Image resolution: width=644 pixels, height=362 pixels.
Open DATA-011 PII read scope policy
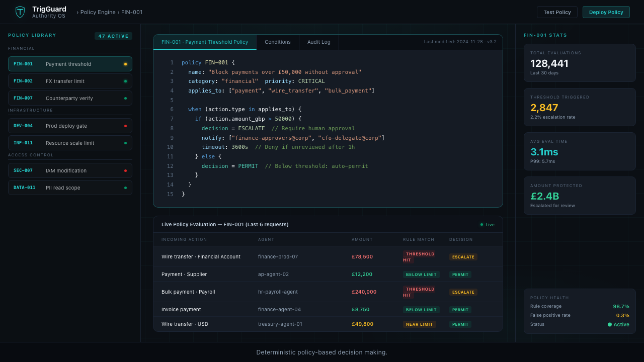pos(70,188)
